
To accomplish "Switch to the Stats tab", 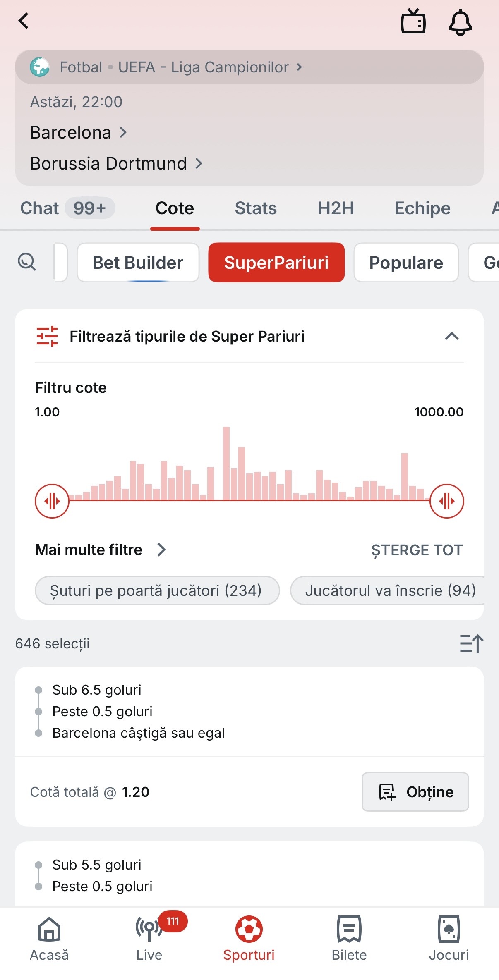I will 256,208.
